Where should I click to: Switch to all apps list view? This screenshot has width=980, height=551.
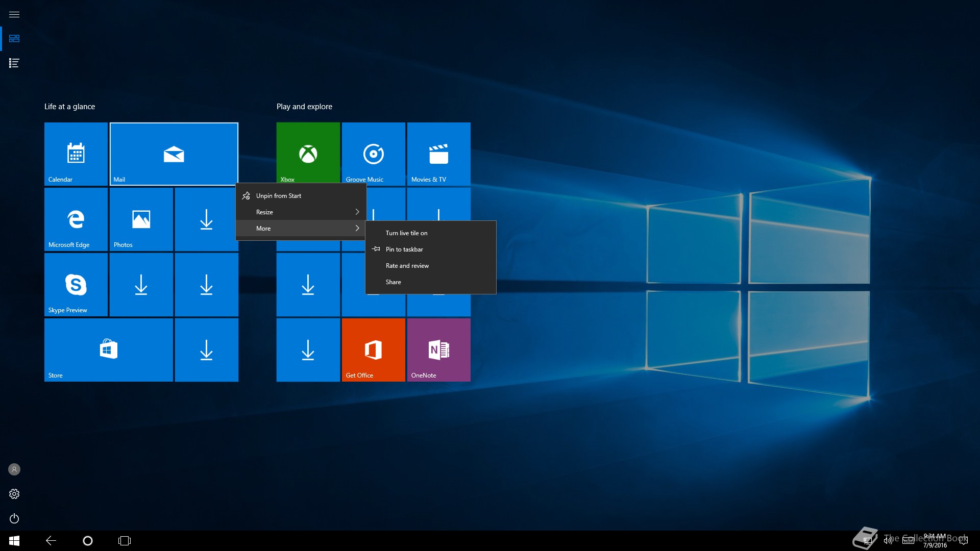click(x=14, y=63)
